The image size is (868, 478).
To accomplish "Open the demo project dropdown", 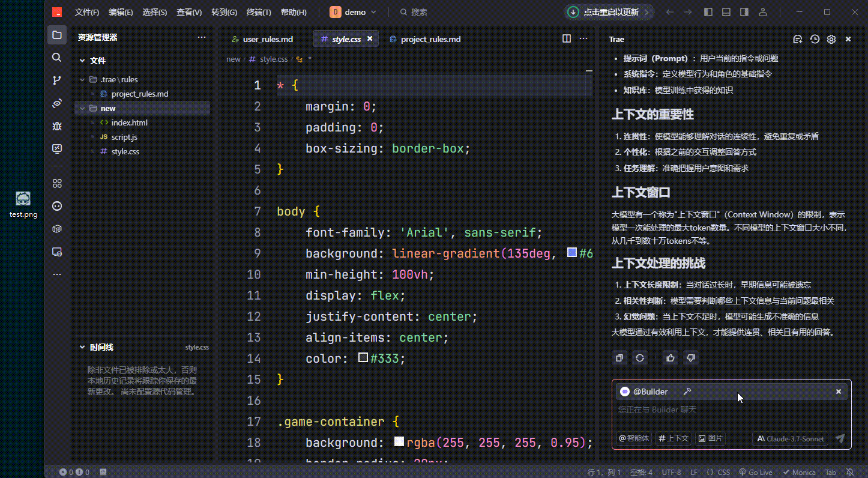I will [x=354, y=12].
